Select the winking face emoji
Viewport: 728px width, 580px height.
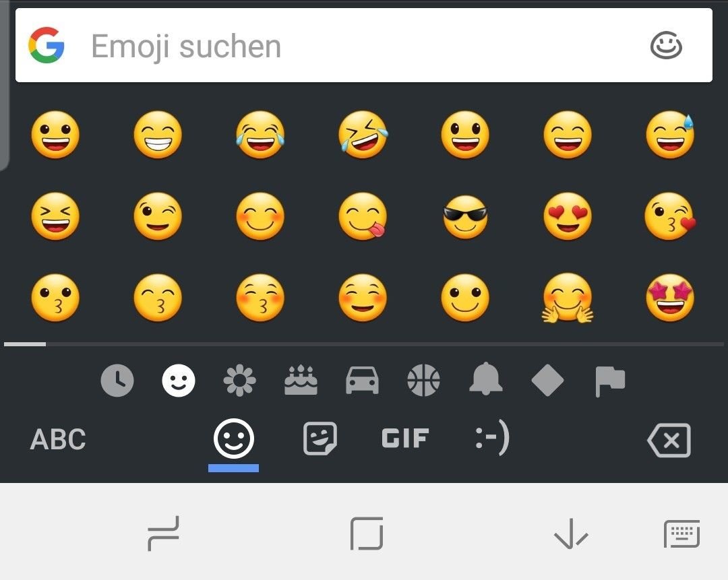(157, 216)
